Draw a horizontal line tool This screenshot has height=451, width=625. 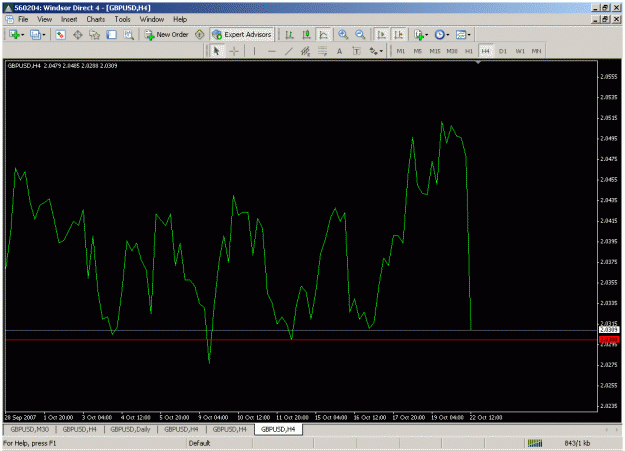tap(271, 51)
